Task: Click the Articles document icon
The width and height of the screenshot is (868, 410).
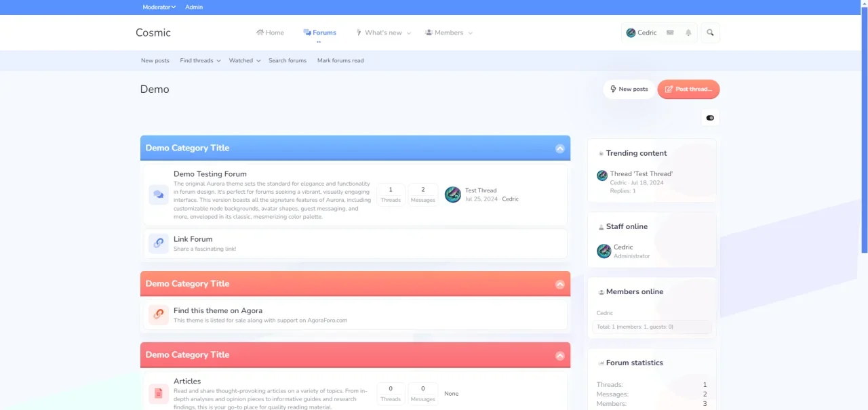Action: click(159, 393)
